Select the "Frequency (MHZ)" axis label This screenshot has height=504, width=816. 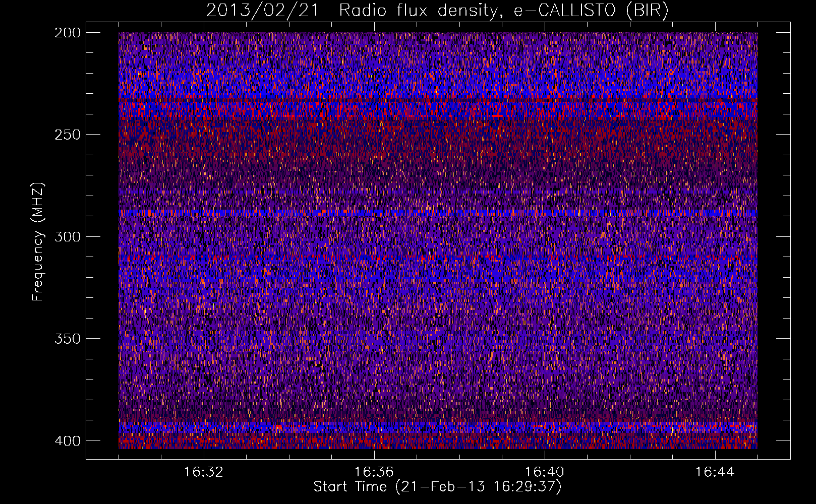coord(38,242)
